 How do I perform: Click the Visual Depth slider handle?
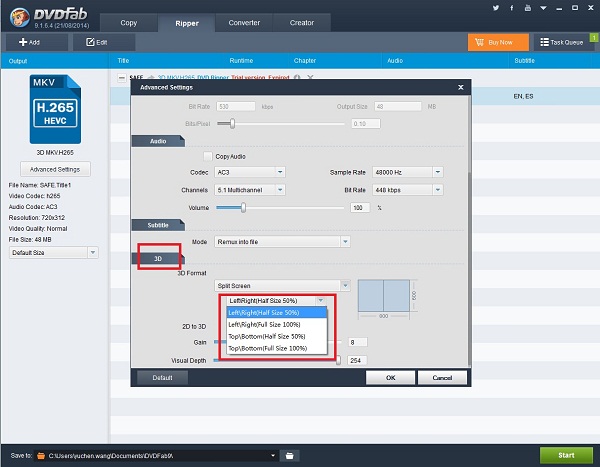(x=338, y=360)
